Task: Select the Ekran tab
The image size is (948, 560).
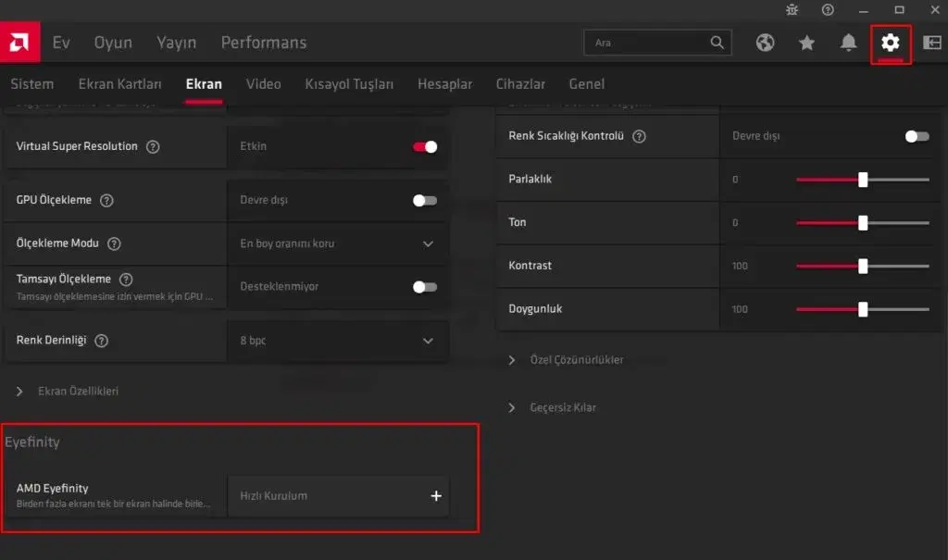Action: (x=204, y=84)
